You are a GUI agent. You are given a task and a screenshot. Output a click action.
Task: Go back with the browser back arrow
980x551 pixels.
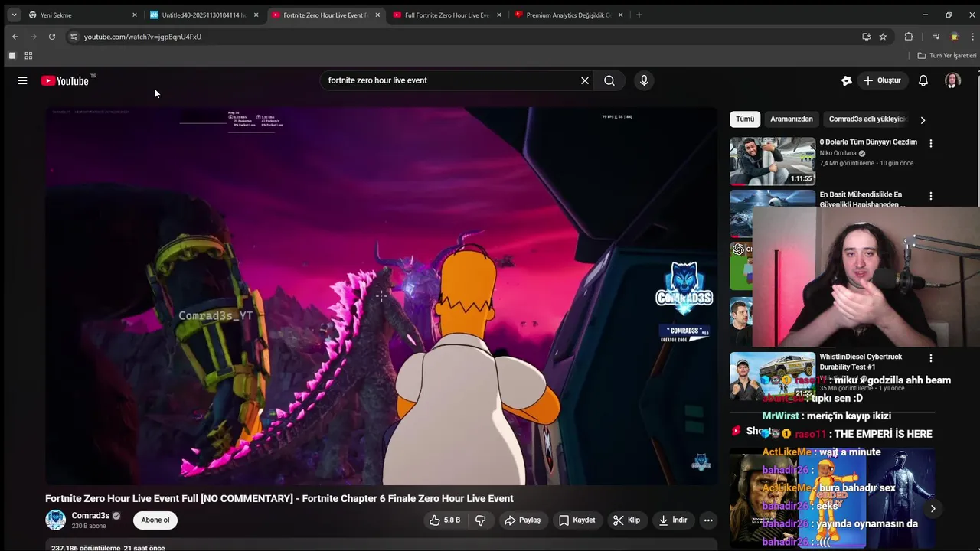click(x=15, y=37)
